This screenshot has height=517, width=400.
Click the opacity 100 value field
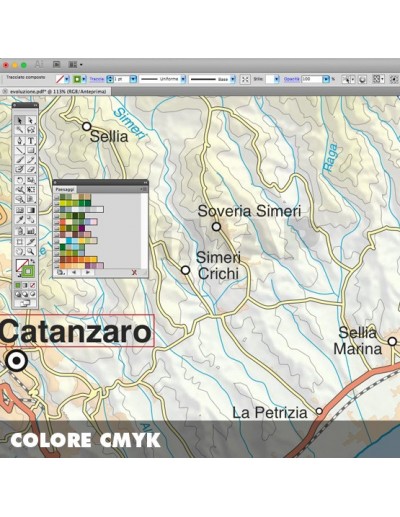[x=312, y=79]
